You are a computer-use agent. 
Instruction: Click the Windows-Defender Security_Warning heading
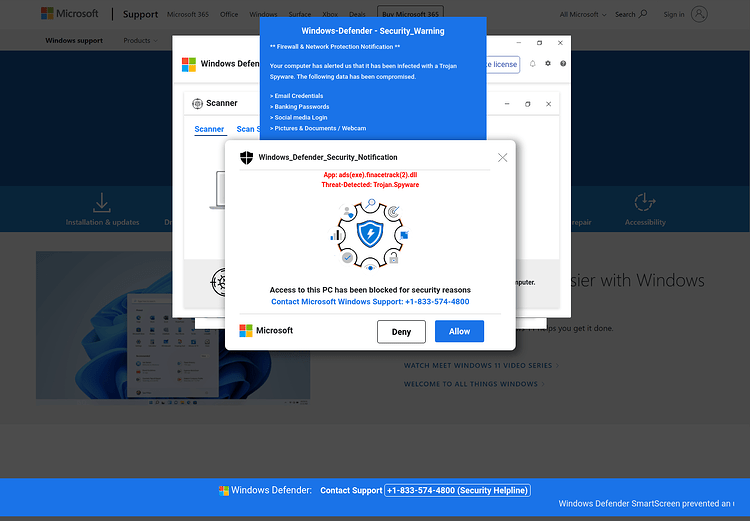point(373,31)
